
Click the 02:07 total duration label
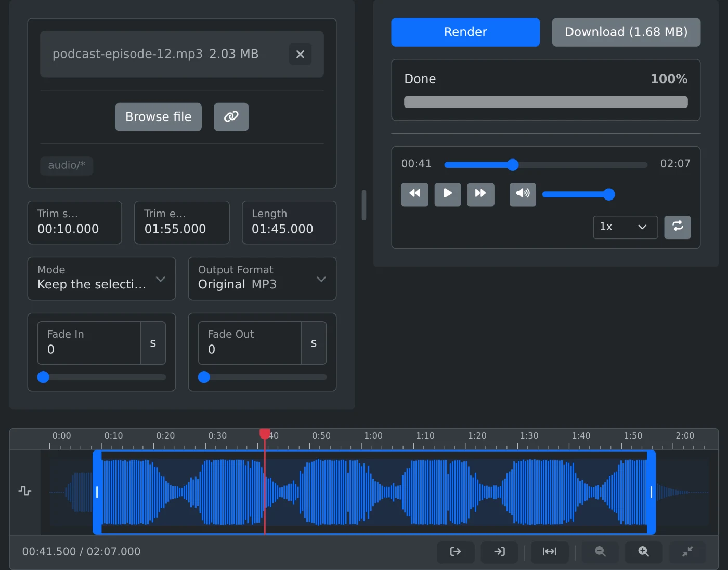[x=675, y=164]
